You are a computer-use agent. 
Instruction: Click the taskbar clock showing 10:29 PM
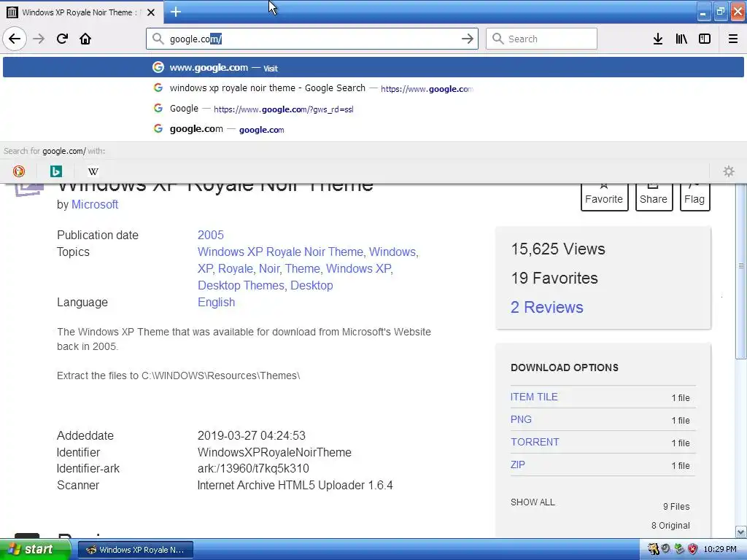(x=720, y=550)
